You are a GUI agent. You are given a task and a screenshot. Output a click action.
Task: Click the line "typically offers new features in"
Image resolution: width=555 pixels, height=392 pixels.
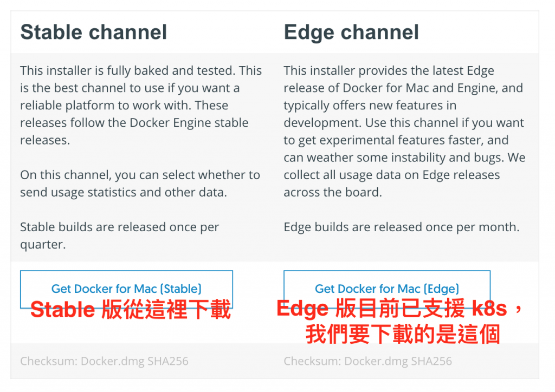pos(370,105)
